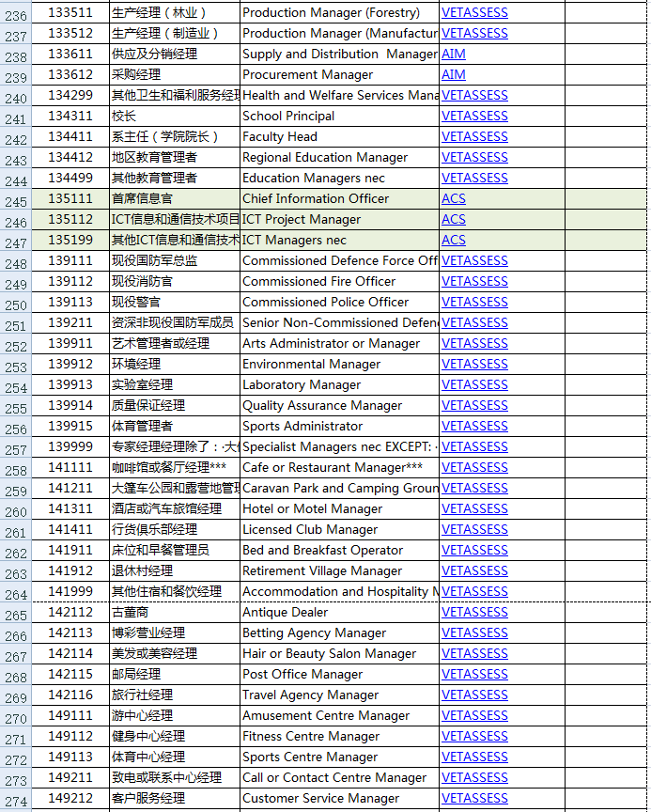Select the 'Regional Education Manager' cell
The image size is (651, 812).
(339, 158)
